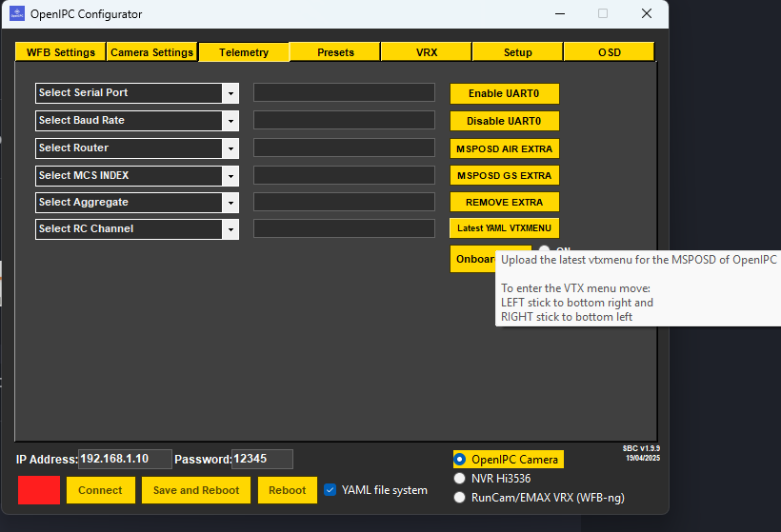Click the Reboot button
Viewport: 781px width, 532px height.
click(288, 490)
